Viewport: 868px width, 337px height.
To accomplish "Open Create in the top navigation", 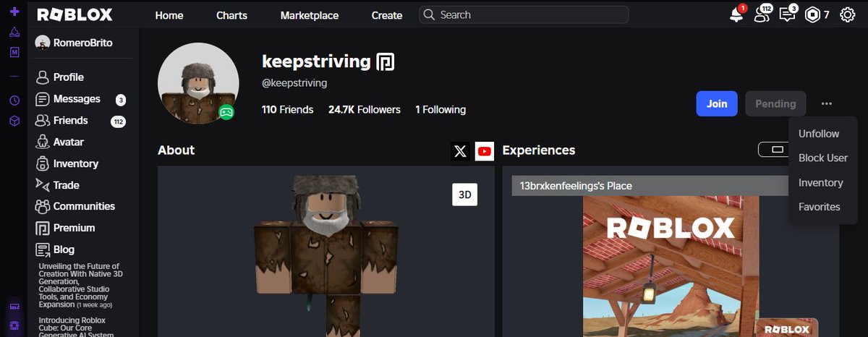I will click(x=387, y=15).
